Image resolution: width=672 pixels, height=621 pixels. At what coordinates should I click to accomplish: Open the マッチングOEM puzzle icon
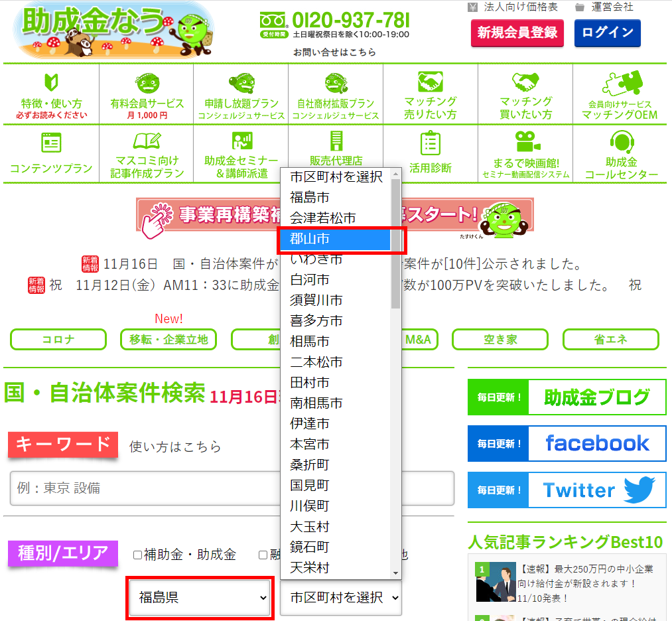pos(619,84)
